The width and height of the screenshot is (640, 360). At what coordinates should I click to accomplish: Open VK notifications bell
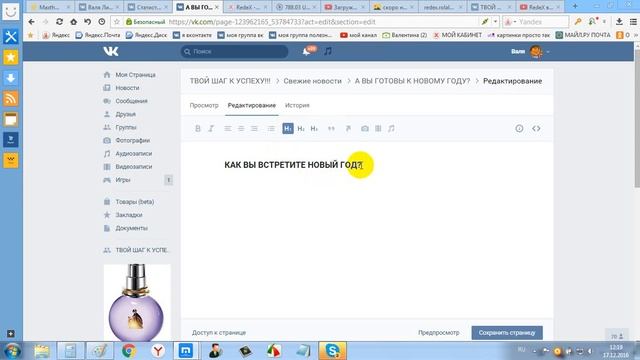tap(307, 51)
